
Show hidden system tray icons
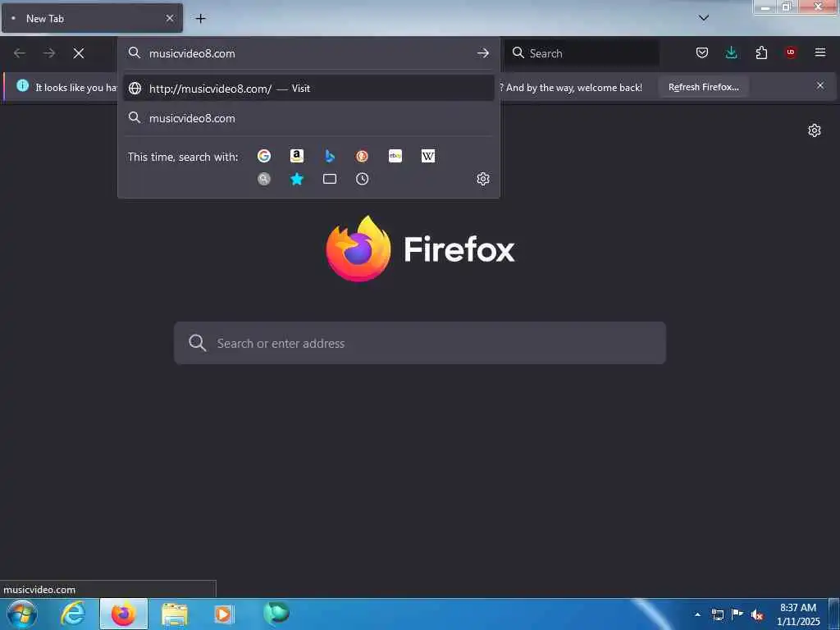tap(697, 614)
